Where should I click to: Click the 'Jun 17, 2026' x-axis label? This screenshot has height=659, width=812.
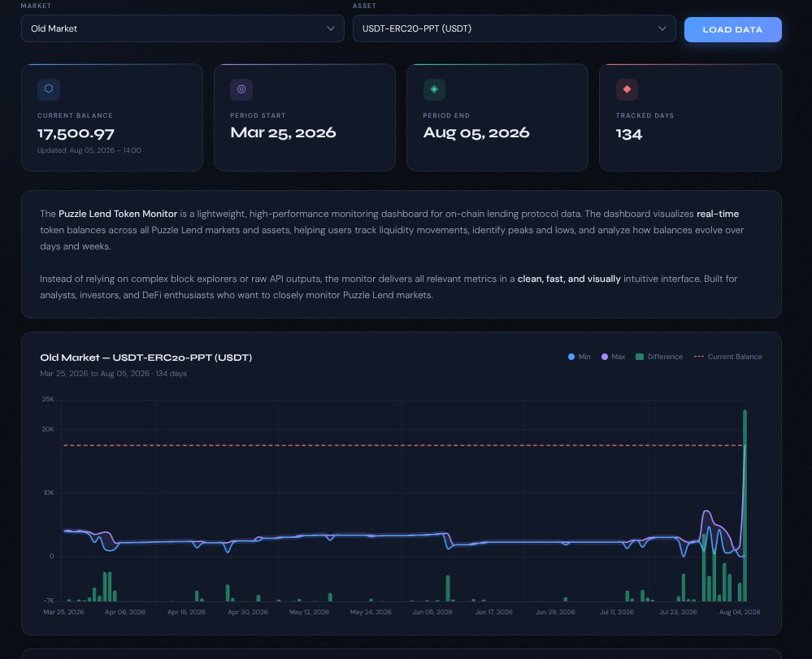pyautogui.click(x=493, y=612)
